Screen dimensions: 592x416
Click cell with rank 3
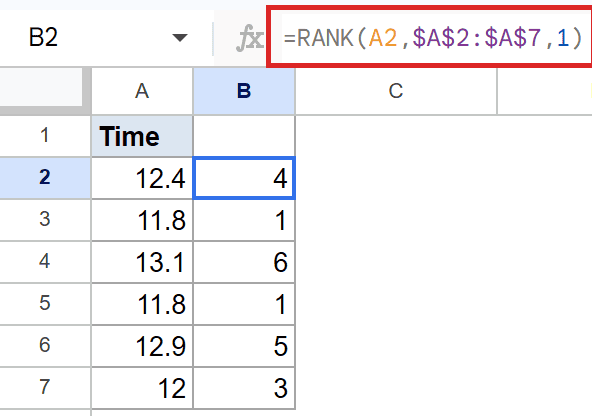click(244, 387)
